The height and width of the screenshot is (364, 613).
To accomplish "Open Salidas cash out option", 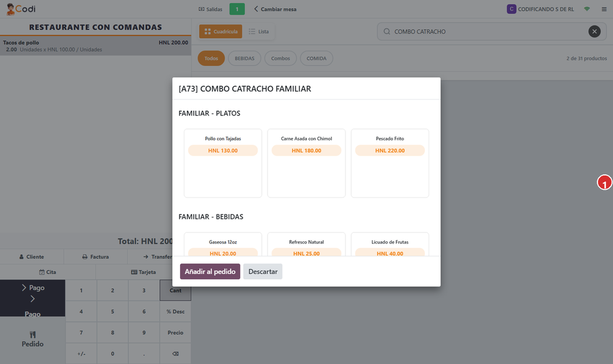I will [210, 9].
